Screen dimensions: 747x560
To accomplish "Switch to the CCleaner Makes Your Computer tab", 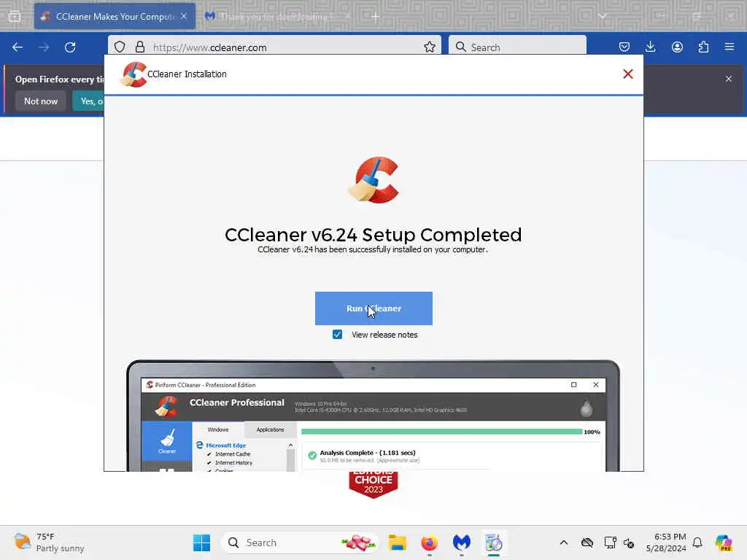I will (115, 16).
